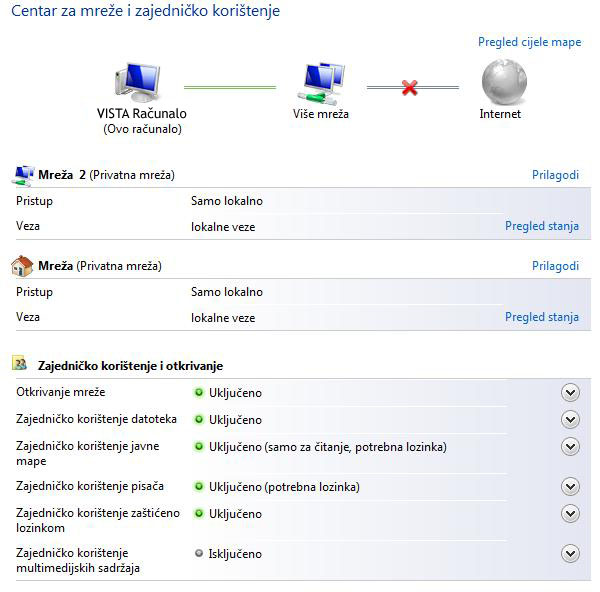This screenshot has width=600, height=592.
Task: Expand multimedijskih sadržaja sharing options
Action: pyautogui.click(x=570, y=553)
